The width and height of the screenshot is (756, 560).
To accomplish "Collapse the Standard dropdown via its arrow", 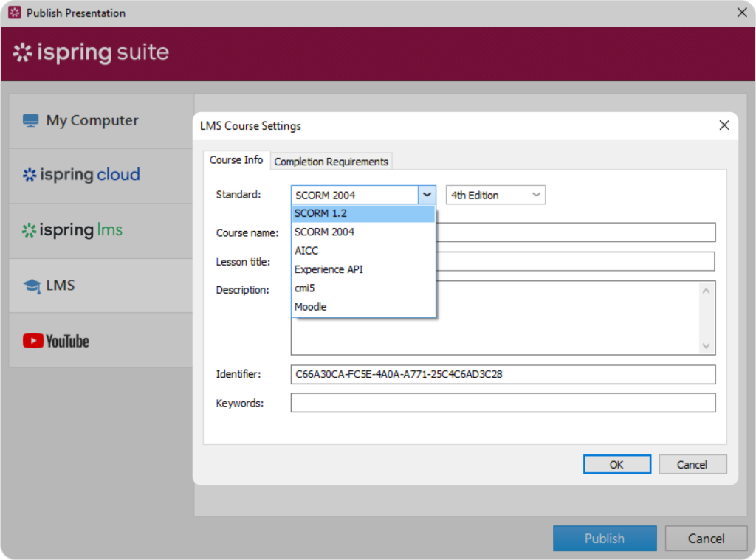I will coord(427,195).
